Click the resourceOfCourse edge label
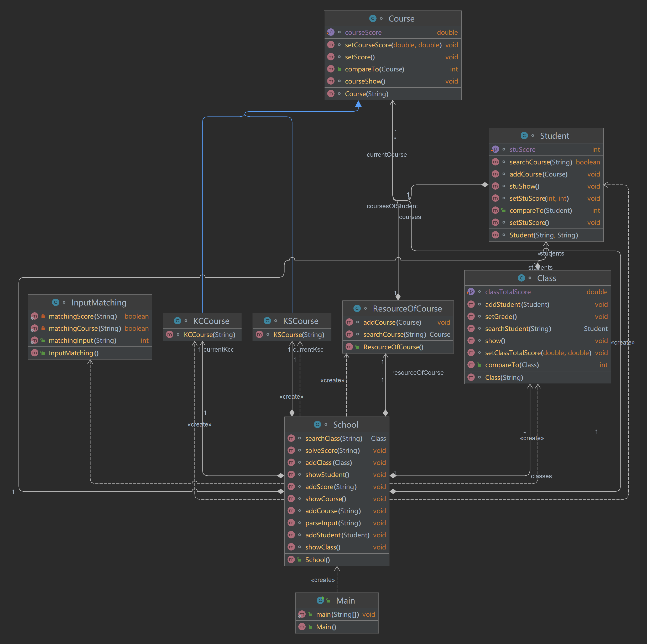The image size is (647, 644). click(418, 373)
